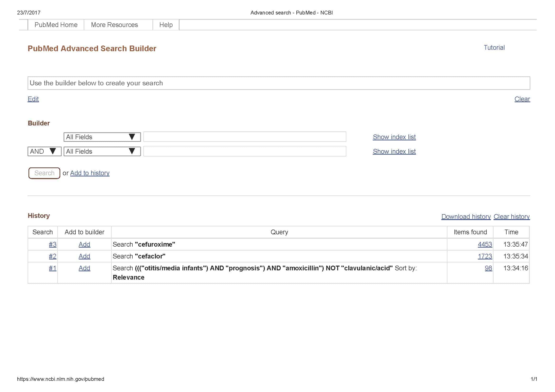Open the AND operator dropdown

pyautogui.click(x=44, y=152)
